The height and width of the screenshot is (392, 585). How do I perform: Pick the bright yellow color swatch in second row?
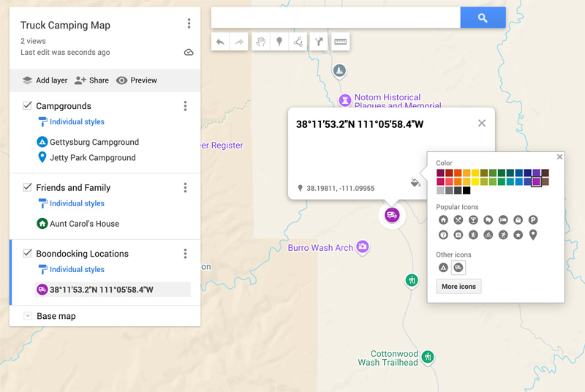coord(475,181)
